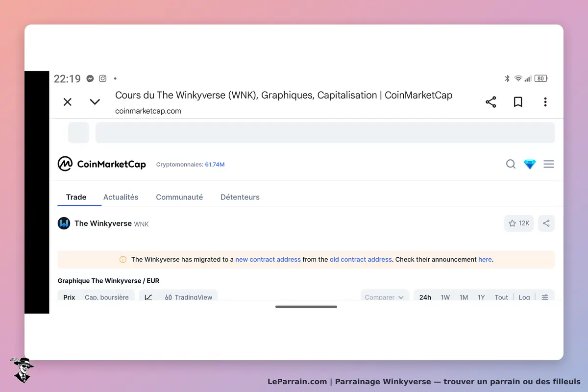Bookmark the page with bookmark icon
This screenshot has width=588, height=392.
[518, 102]
